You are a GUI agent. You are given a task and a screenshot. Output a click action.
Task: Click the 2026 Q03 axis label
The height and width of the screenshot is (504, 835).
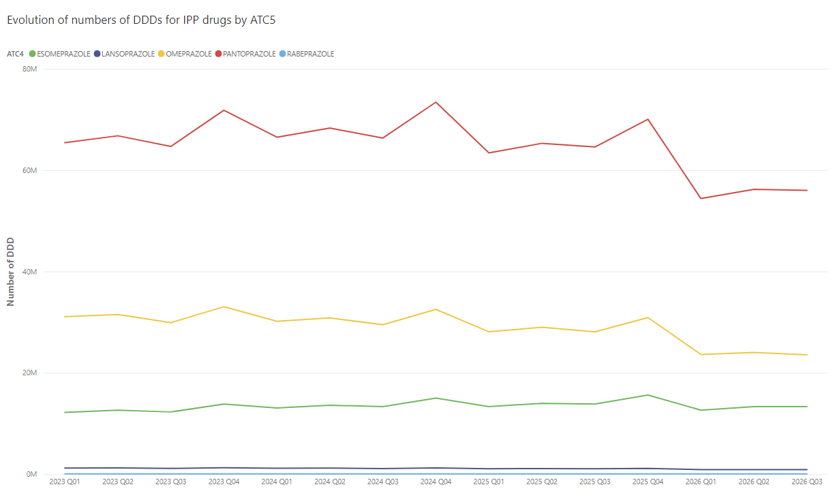(x=807, y=482)
